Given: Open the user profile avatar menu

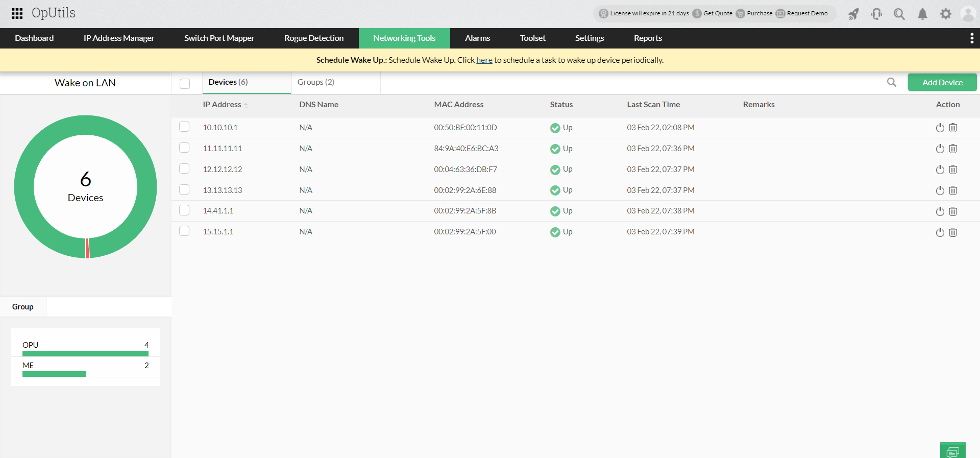Looking at the screenshot, I should point(968,14).
